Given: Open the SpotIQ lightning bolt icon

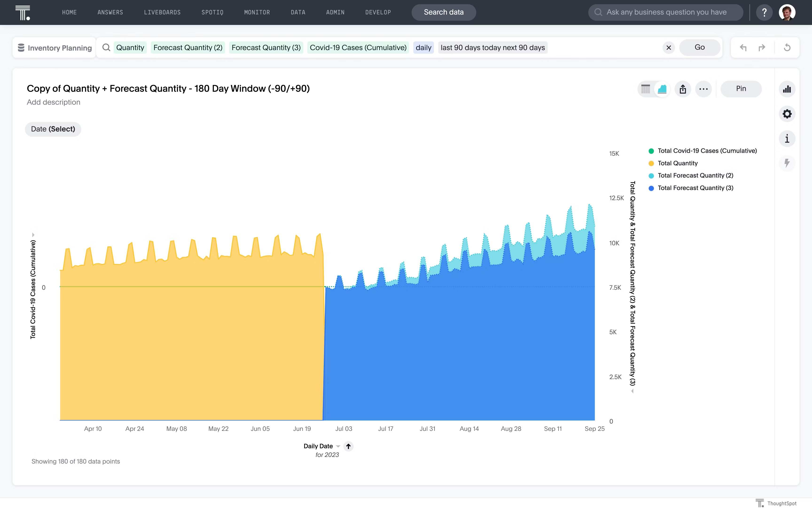Looking at the screenshot, I should [787, 163].
